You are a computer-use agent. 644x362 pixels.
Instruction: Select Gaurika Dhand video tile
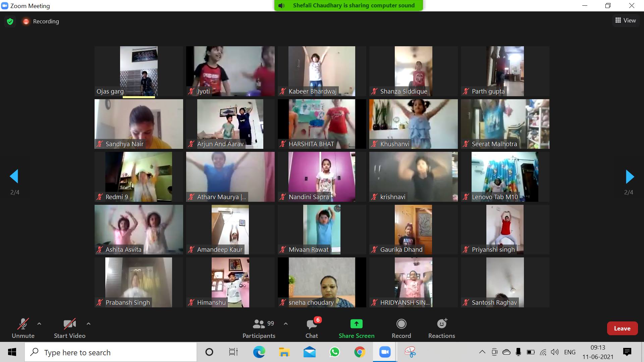coord(414,230)
